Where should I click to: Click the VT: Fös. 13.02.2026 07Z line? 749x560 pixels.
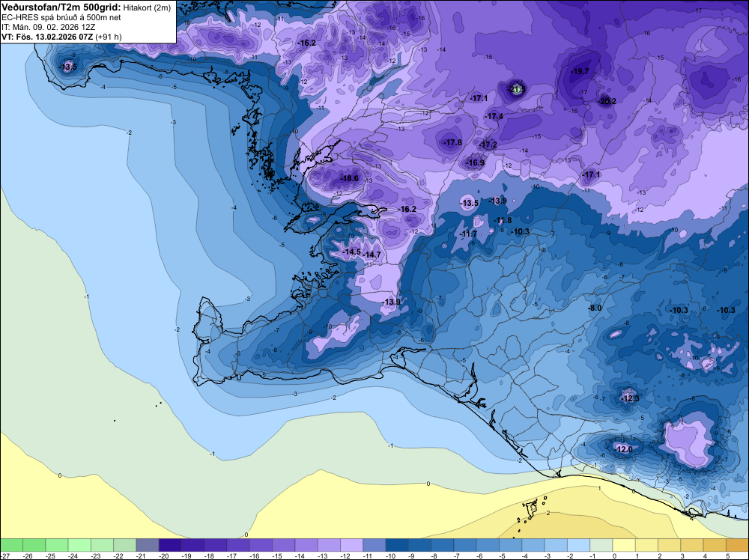pyautogui.click(x=47, y=37)
